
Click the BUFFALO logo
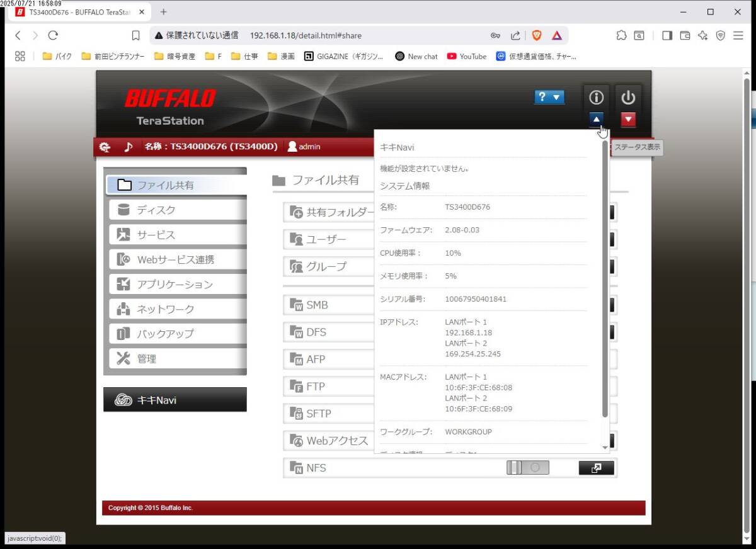[x=170, y=99]
